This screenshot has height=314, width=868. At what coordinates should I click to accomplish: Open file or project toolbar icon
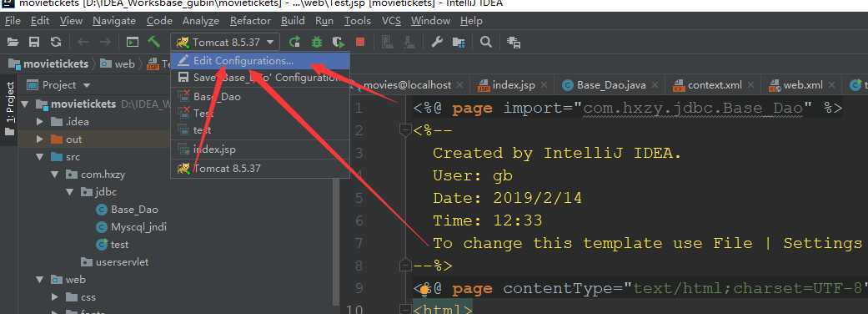pos(13,42)
